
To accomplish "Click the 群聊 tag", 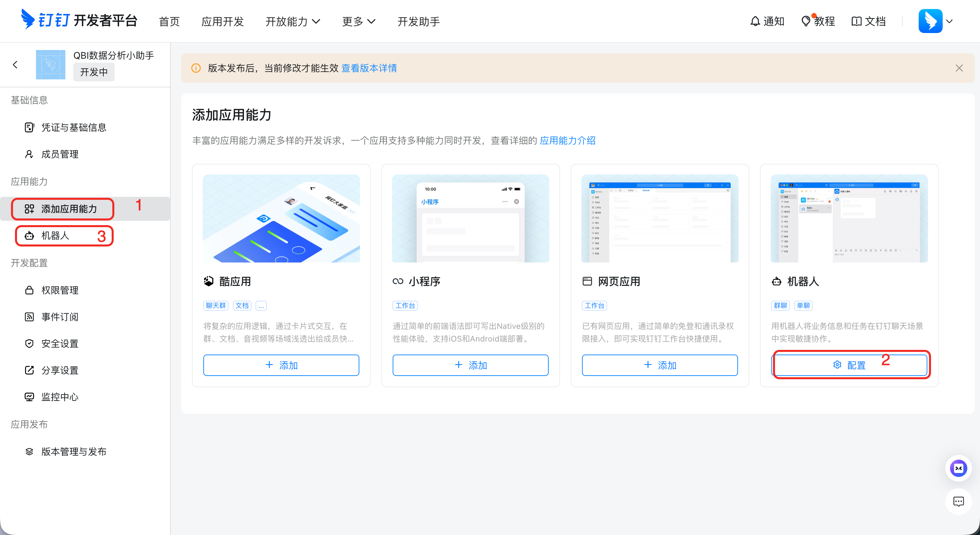I will pos(780,306).
